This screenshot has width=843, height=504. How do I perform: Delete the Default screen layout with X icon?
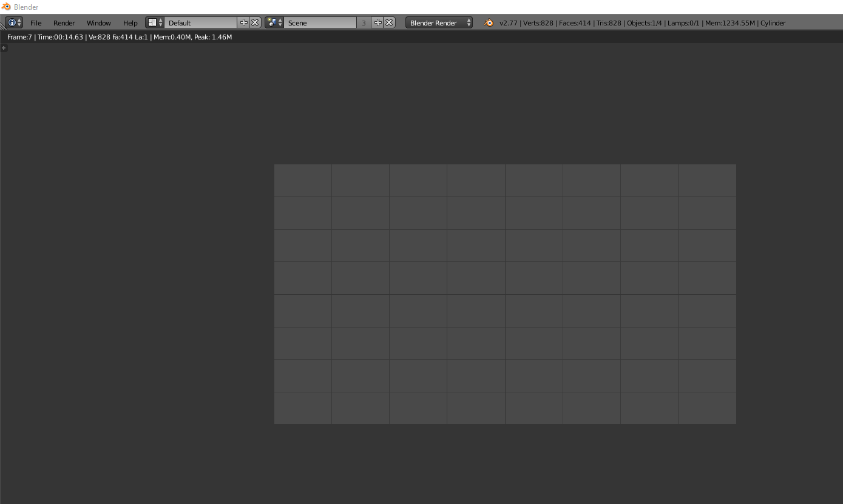pos(255,22)
